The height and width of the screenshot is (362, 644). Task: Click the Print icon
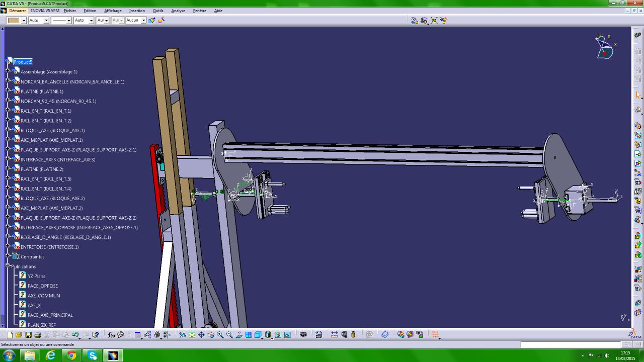coord(38,335)
